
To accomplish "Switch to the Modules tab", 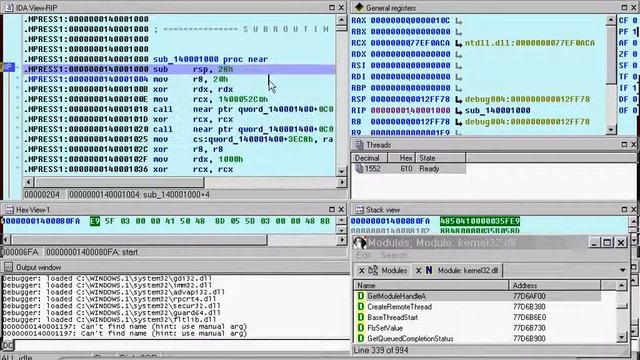I will tap(388, 270).
